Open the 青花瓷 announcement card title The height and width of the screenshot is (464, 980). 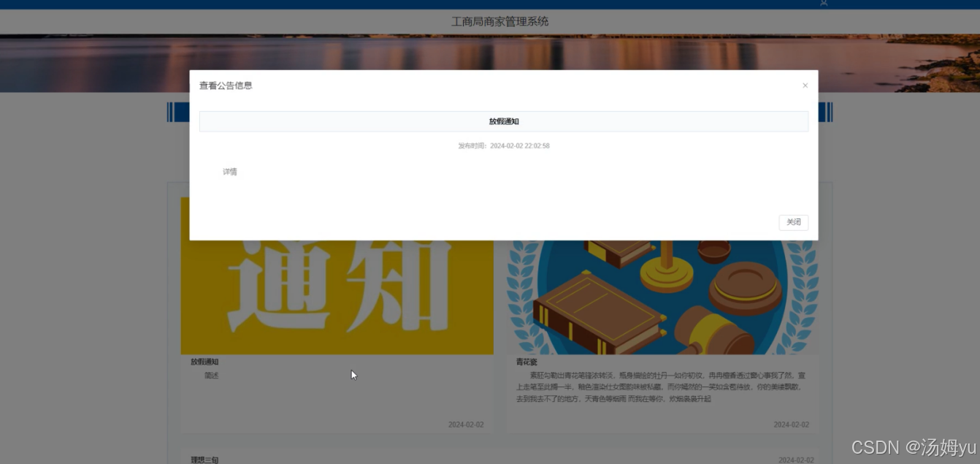[527, 362]
